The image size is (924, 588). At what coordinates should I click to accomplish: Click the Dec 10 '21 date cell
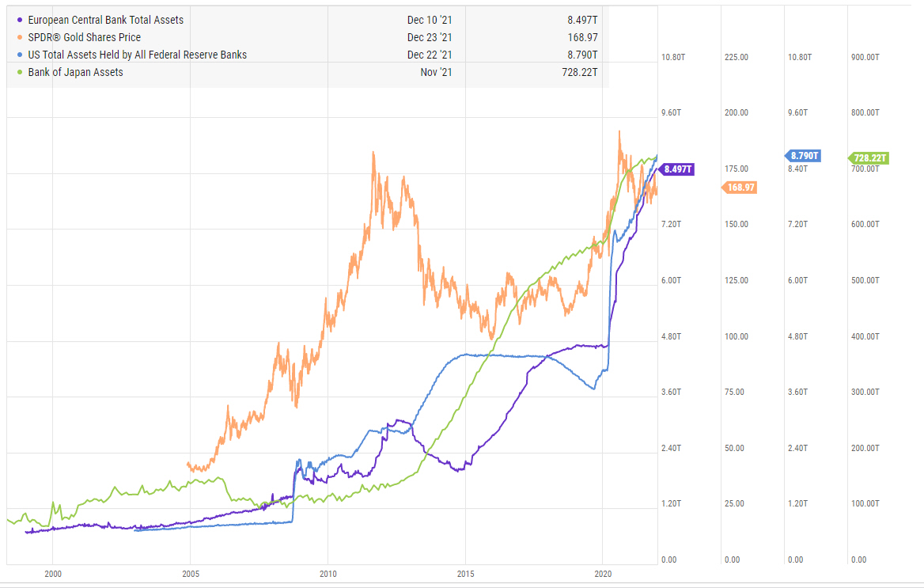coord(430,20)
